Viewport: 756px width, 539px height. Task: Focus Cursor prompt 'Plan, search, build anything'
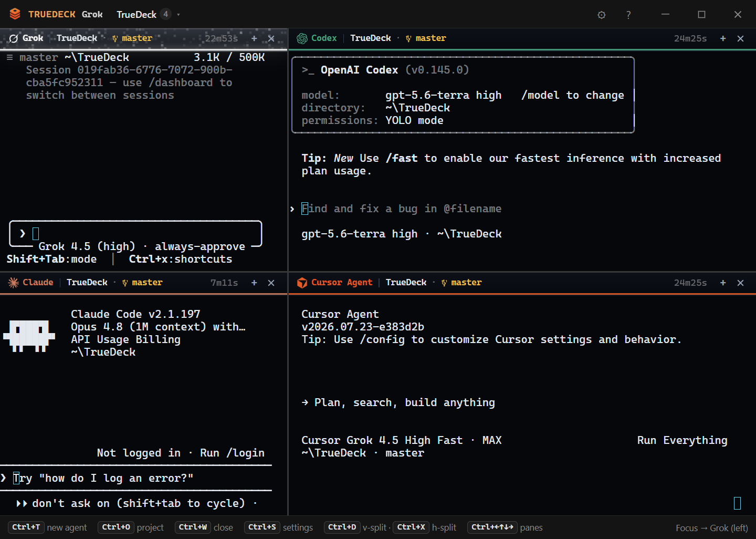(404, 402)
